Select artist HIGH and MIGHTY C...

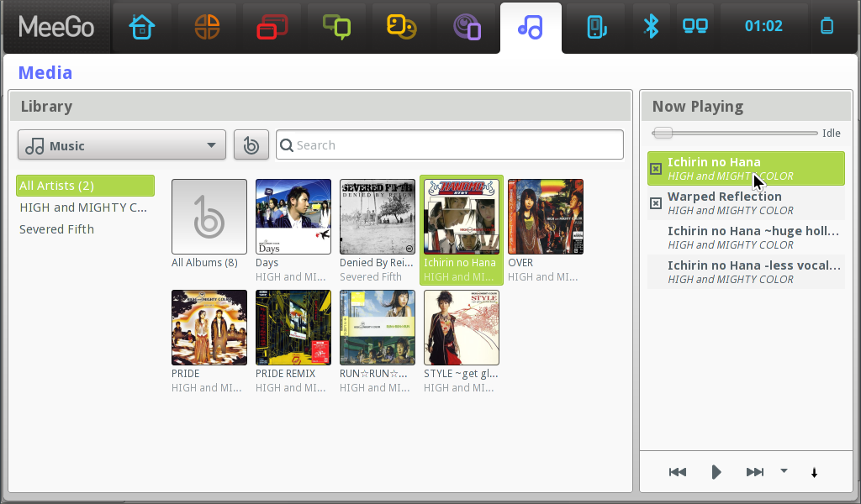tap(83, 207)
